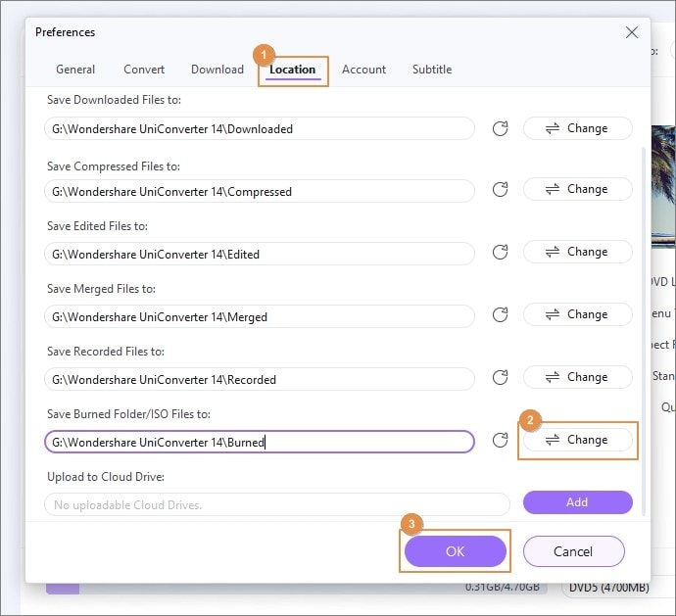The height and width of the screenshot is (616, 676).
Task: Click the Burned Folder/ISO path field
Action: point(260,442)
